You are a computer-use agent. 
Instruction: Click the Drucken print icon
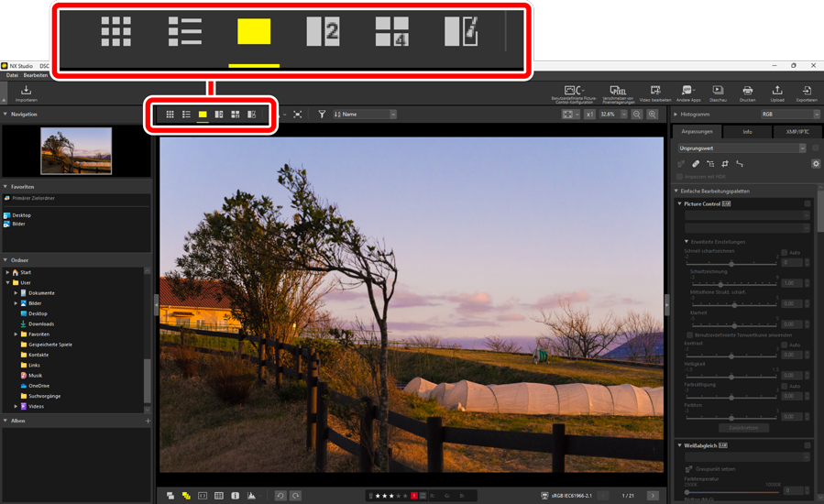[747, 93]
